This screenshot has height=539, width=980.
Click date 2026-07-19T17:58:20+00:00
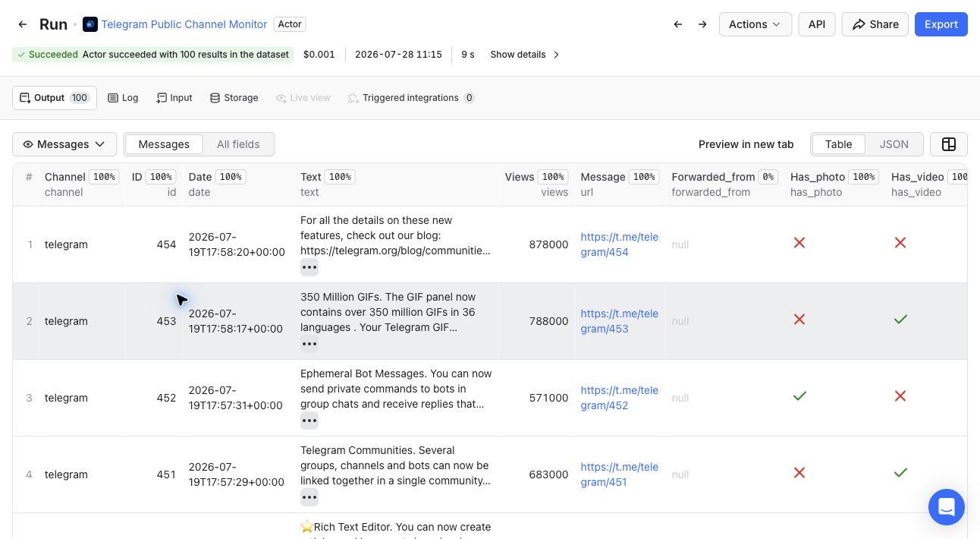237,244
